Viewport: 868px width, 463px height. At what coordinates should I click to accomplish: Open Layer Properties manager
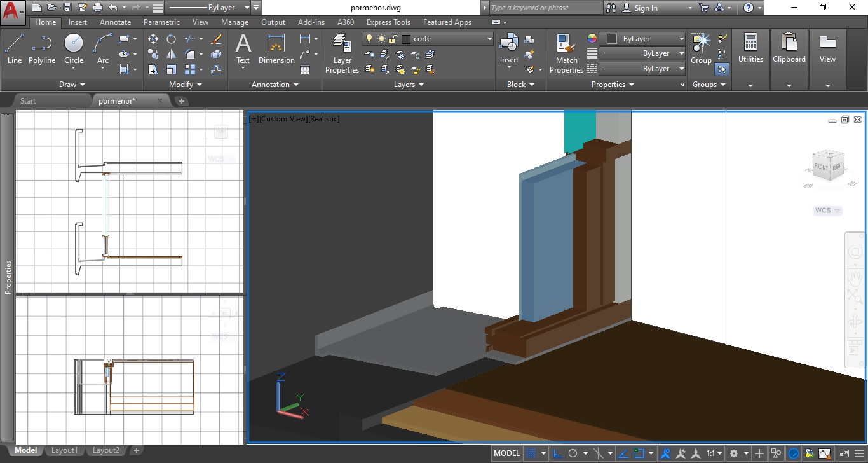click(x=342, y=53)
